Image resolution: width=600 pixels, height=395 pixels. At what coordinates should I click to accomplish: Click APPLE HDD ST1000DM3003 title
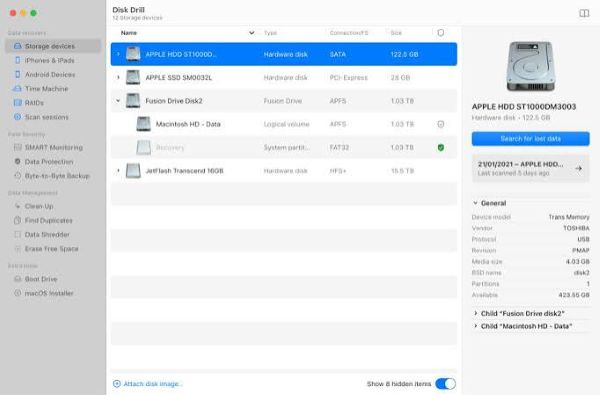(523, 107)
